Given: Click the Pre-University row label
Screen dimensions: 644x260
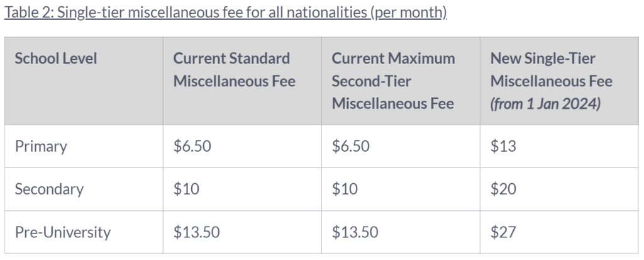Looking at the screenshot, I should pos(62,232).
